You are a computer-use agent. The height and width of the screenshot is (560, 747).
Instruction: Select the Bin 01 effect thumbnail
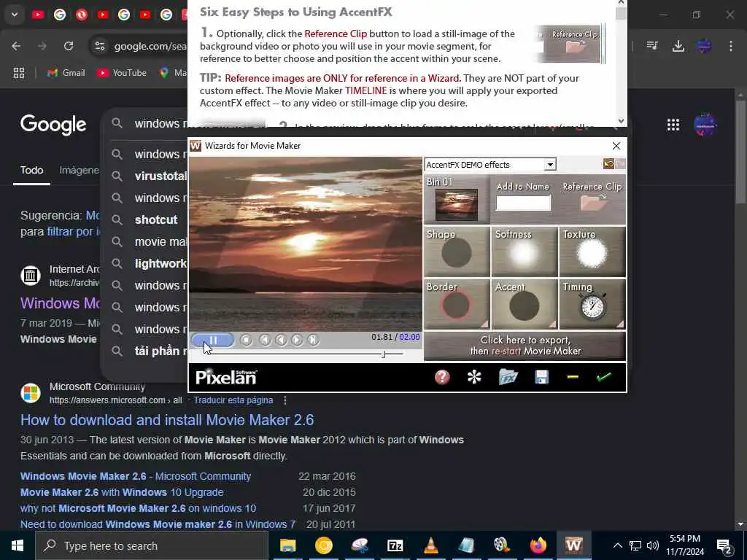(x=457, y=204)
